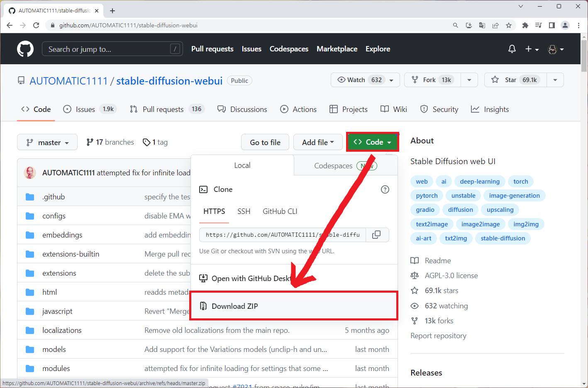This screenshot has width=588, height=388.
Task: Select the SSH clone option
Action: point(244,211)
